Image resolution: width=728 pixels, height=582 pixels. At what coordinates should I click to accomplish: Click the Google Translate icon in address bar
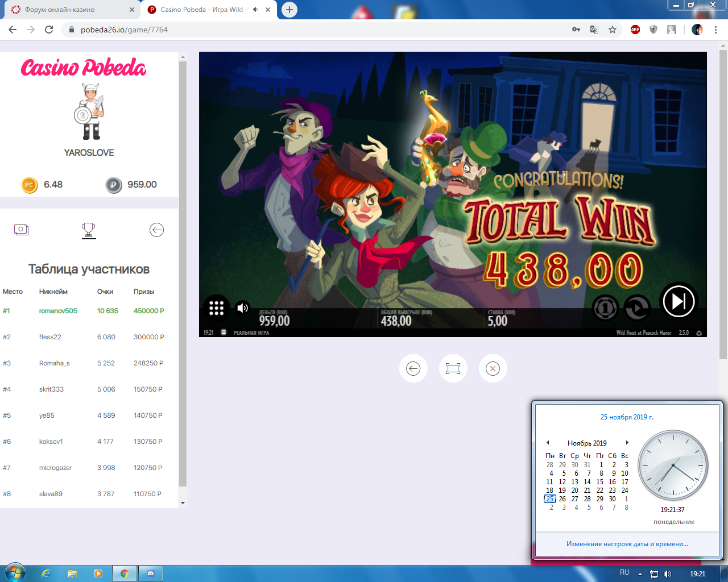594,30
